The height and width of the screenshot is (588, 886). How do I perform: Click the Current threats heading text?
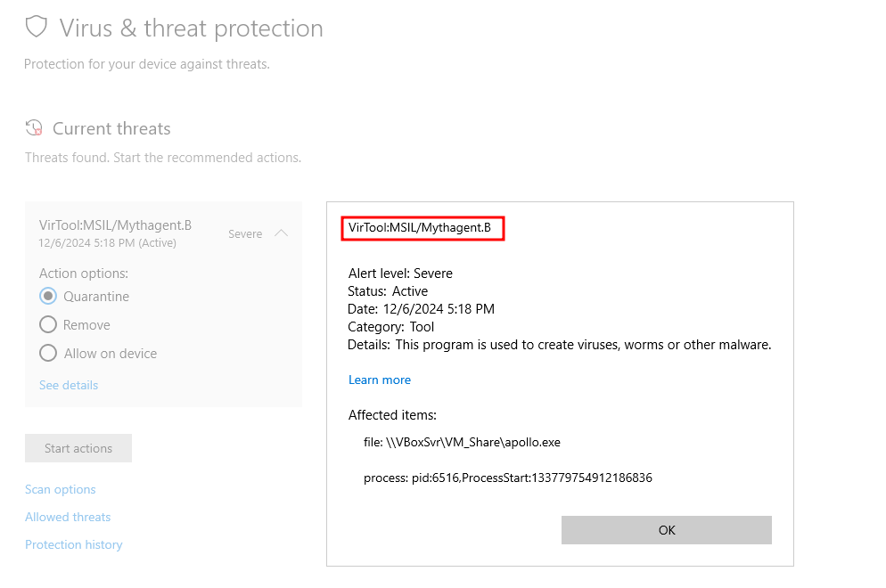click(111, 129)
